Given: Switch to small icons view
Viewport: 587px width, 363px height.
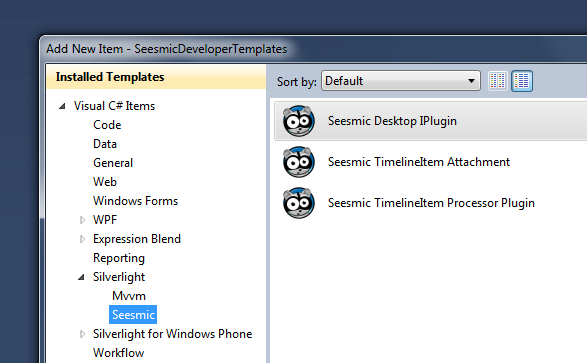Looking at the screenshot, I should pyautogui.click(x=498, y=80).
